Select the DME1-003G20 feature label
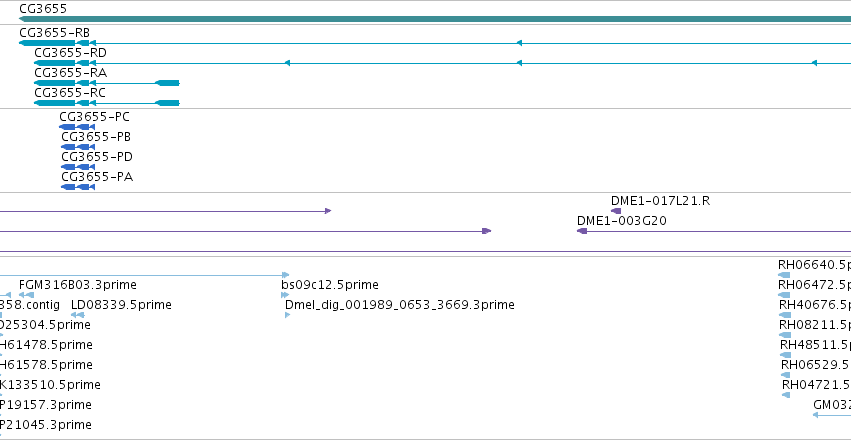This screenshot has width=851, height=440. click(622, 221)
